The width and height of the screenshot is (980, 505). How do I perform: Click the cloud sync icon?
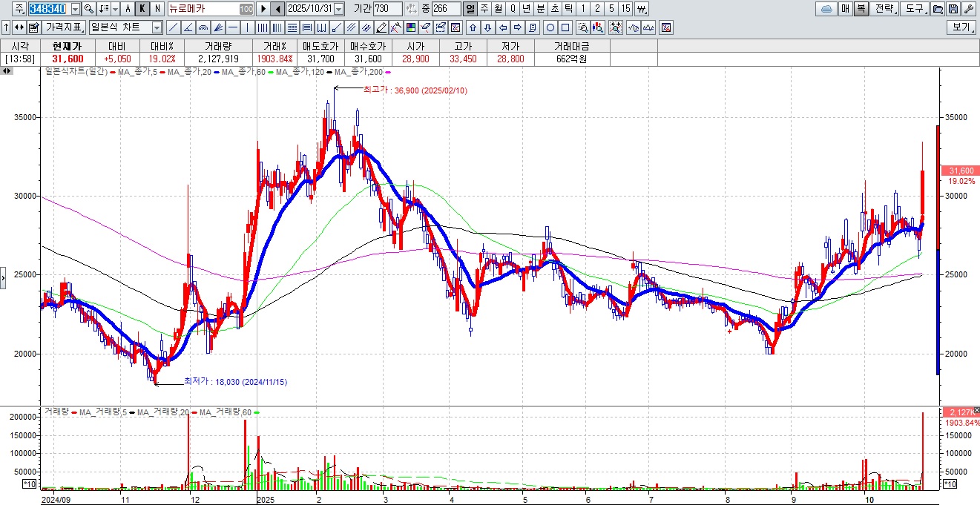826,9
